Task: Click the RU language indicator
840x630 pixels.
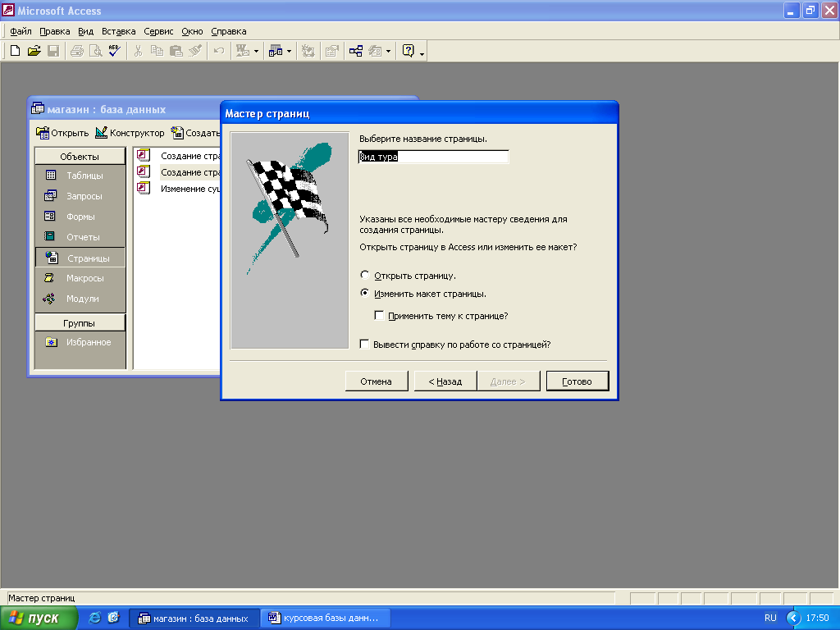Action: 770,618
